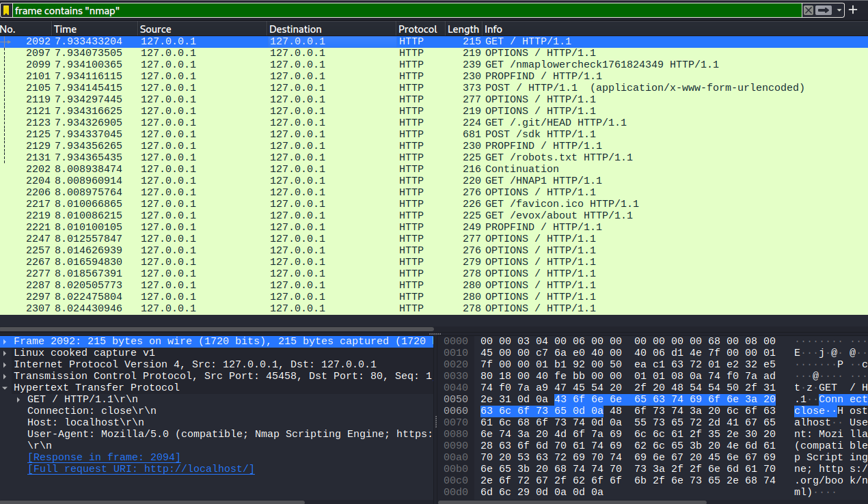Sort by the Protocol column header
The height and width of the screenshot is (504, 868).
tap(418, 29)
